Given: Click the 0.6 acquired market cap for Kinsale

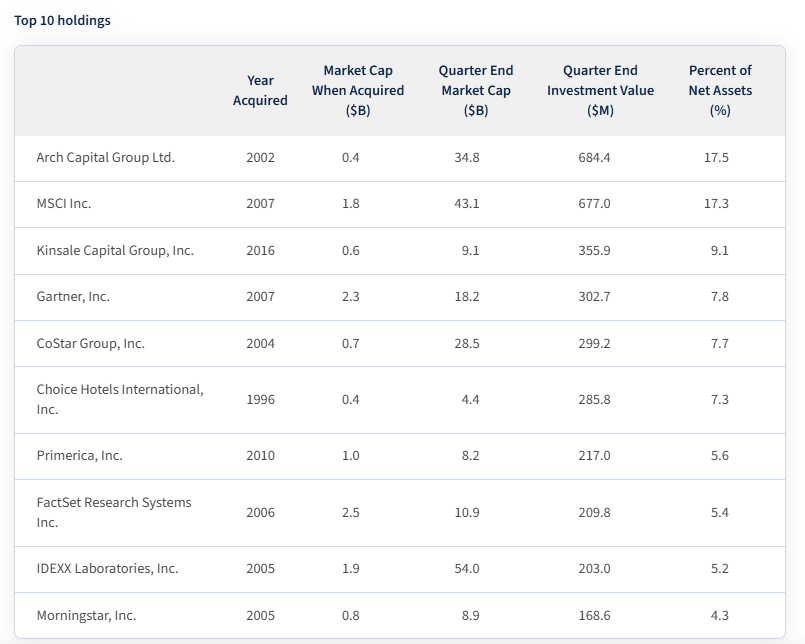Looking at the screenshot, I should [351, 251].
